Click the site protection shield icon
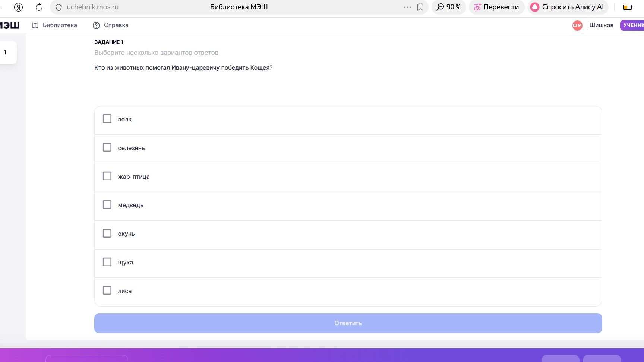This screenshot has width=644, height=362. 59,7
